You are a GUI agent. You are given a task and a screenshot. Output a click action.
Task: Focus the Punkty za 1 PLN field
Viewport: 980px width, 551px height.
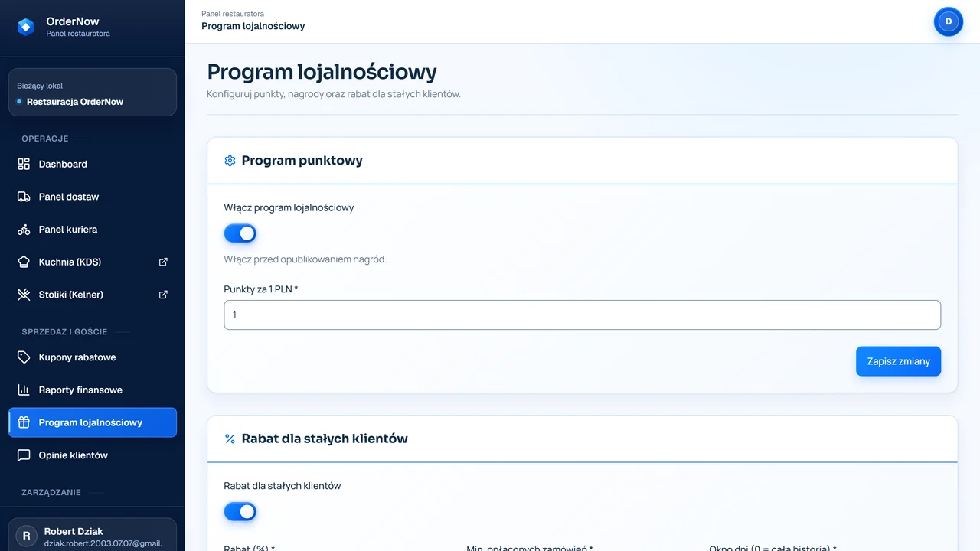582,315
